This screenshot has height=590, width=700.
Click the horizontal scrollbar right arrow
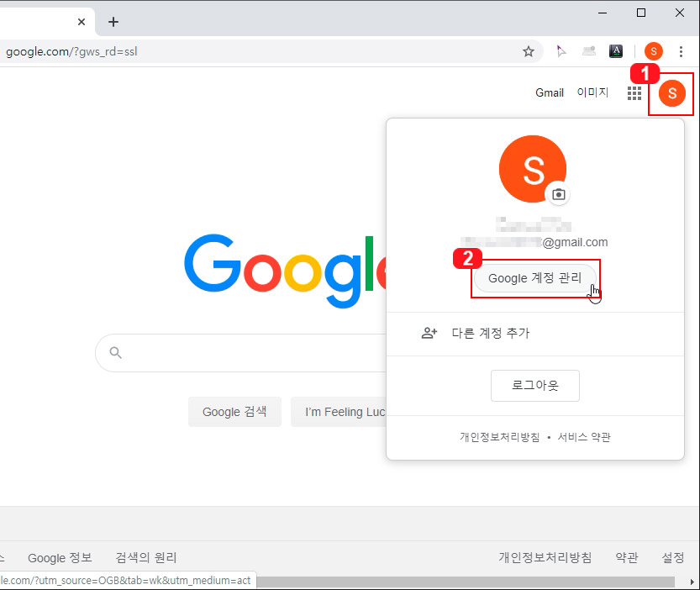point(692,582)
